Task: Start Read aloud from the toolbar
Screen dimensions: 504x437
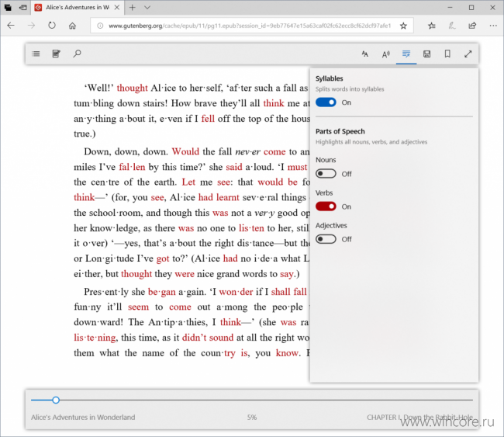Action: (385, 54)
